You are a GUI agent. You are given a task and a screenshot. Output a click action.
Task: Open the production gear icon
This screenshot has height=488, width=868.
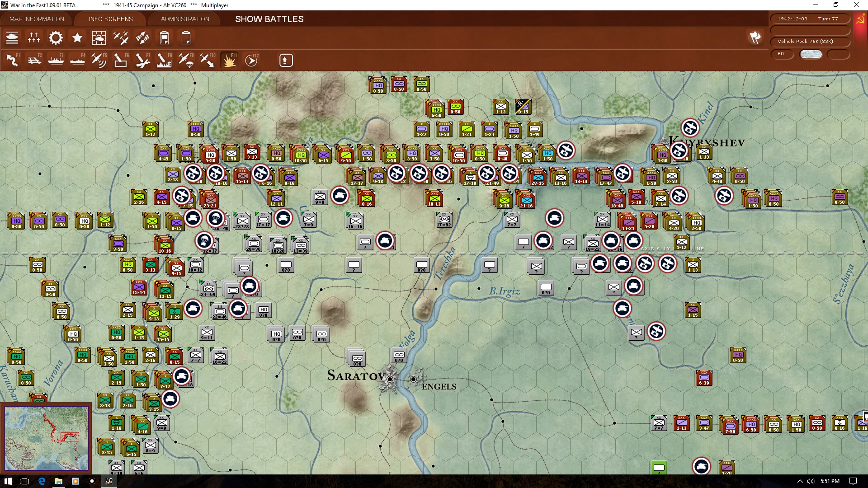(56, 38)
